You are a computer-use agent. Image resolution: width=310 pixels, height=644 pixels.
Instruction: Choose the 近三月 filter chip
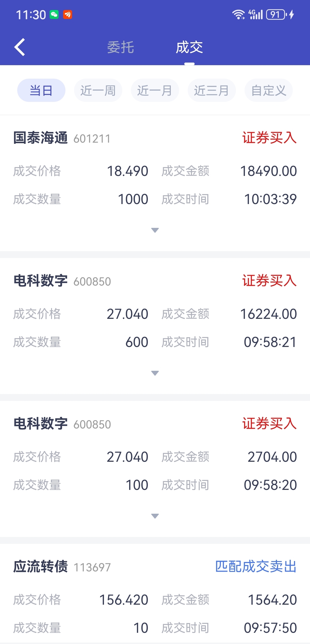point(212,90)
